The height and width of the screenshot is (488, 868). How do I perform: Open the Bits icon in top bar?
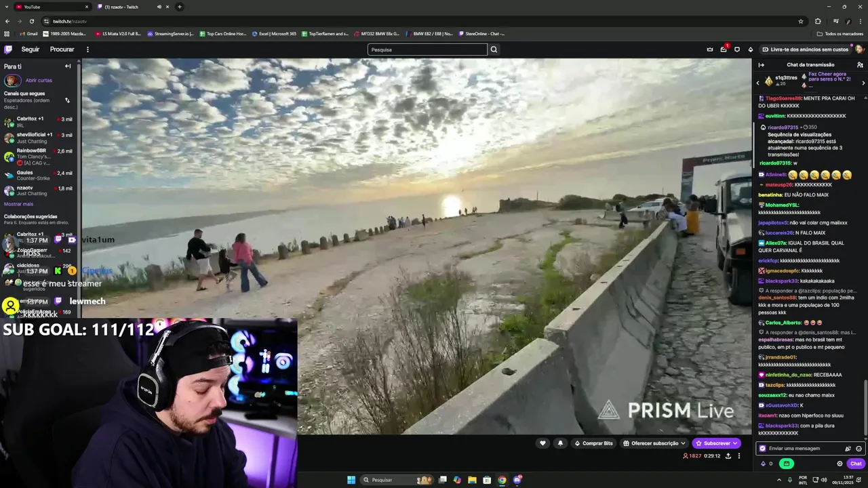click(751, 49)
